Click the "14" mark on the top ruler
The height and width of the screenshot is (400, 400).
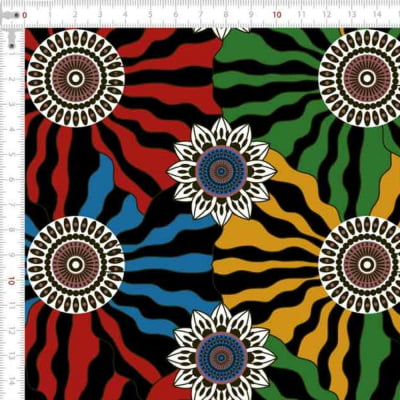(x=377, y=15)
